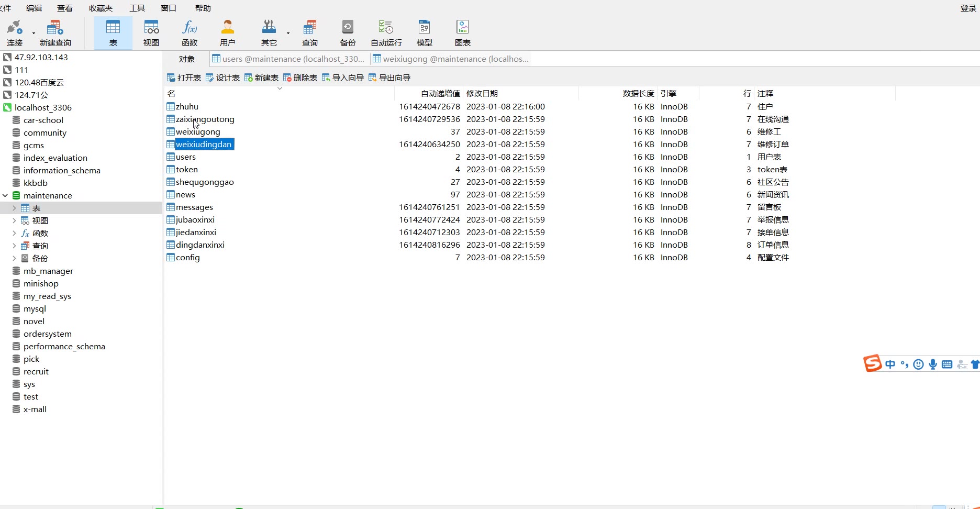980x509 pixels.
Task: Select the mb_manager database
Action: tap(48, 271)
